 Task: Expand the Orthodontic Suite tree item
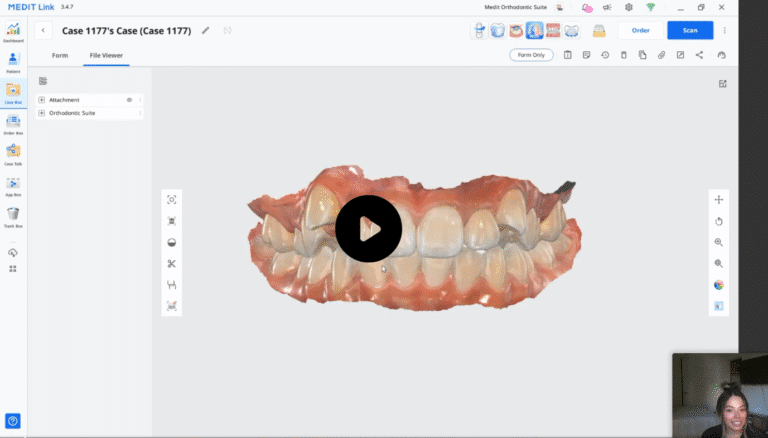[42, 113]
